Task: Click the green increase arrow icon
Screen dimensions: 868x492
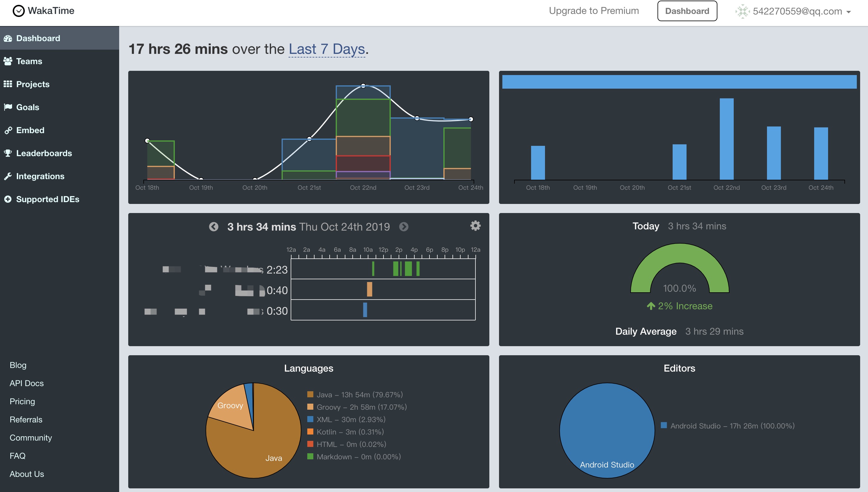Action: (x=651, y=306)
